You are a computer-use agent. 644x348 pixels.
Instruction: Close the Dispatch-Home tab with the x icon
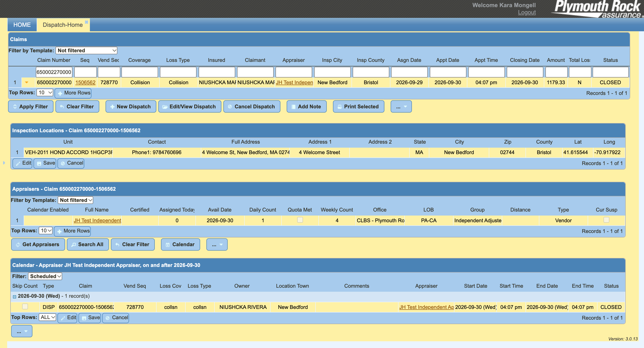click(x=87, y=22)
